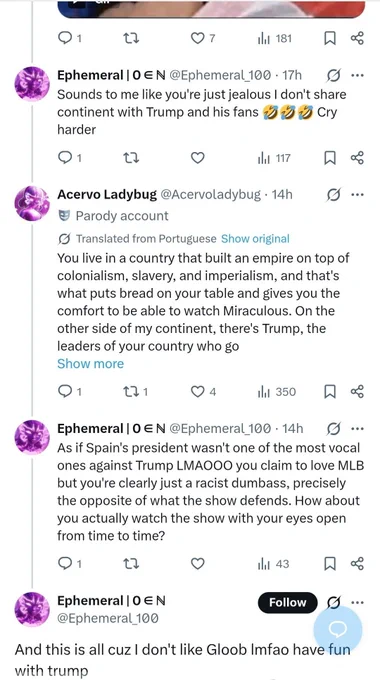This screenshot has width=380, height=680.
Task: Toggle bookmark on the 'Cry harder' reply
Action: click(330, 158)
